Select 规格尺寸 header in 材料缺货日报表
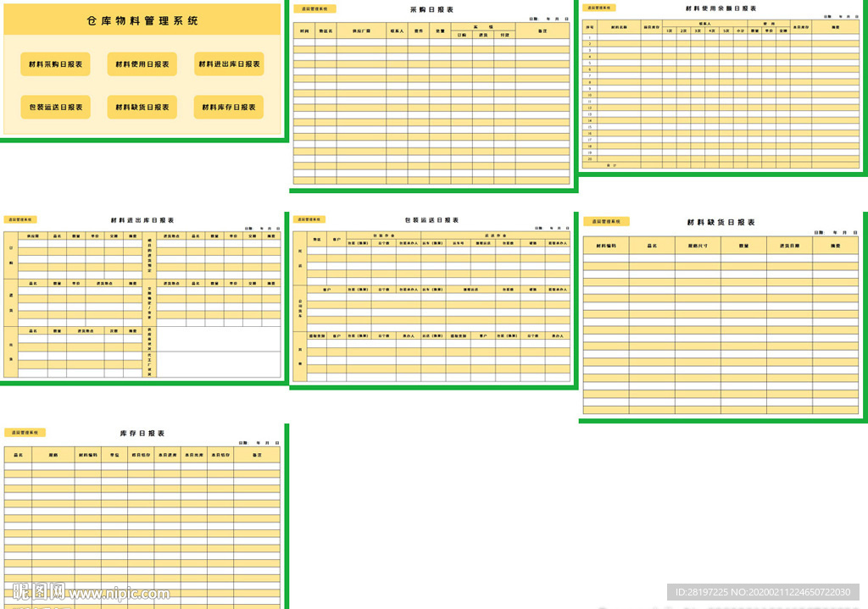This screenshot has width=868, height=609. pyautogui.click(x=698, y=245)
